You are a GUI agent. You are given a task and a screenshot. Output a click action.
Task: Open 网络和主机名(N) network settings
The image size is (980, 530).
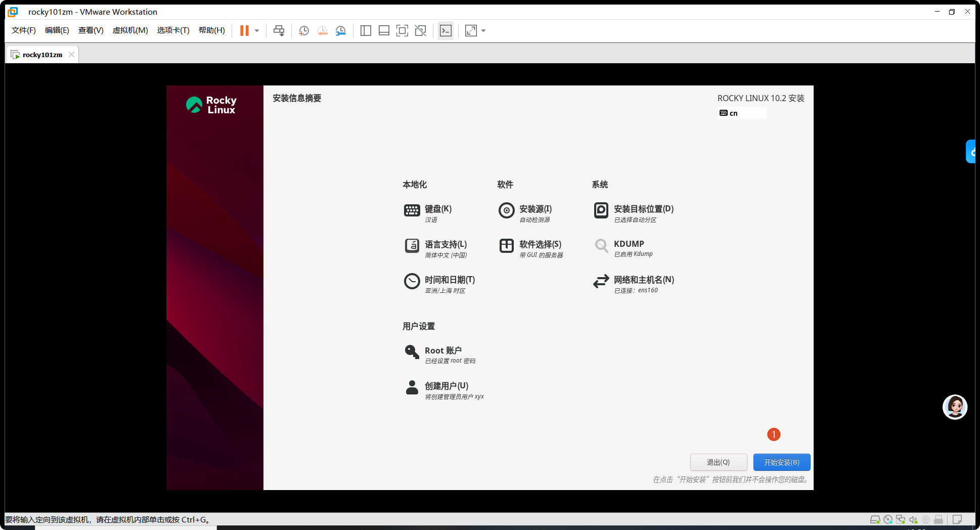(x=634, y=284)
